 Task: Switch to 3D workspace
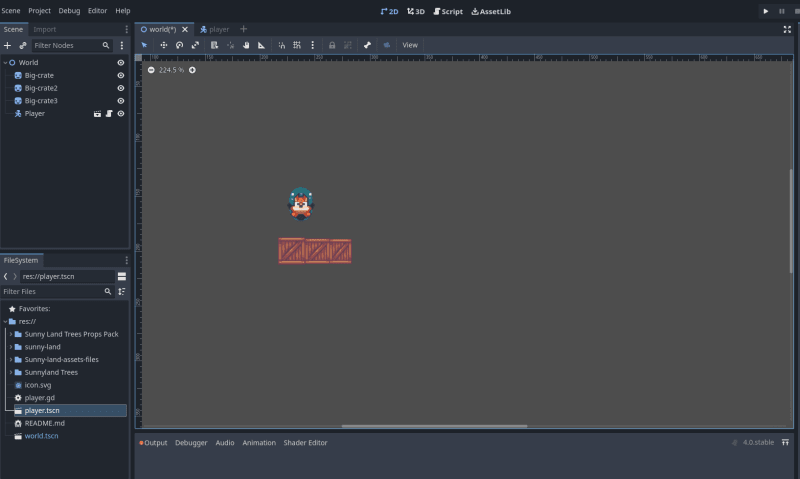pos(416,11)
